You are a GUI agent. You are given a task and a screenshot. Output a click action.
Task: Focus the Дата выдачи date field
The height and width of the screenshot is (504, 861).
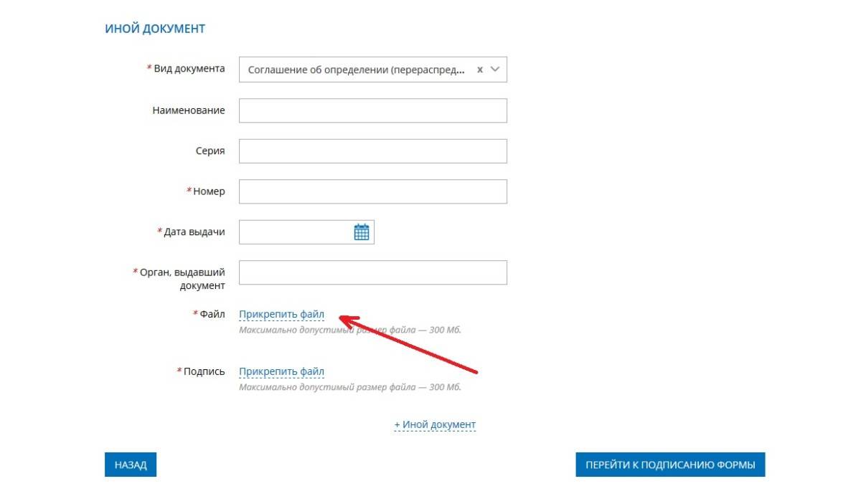coord(294,232)
